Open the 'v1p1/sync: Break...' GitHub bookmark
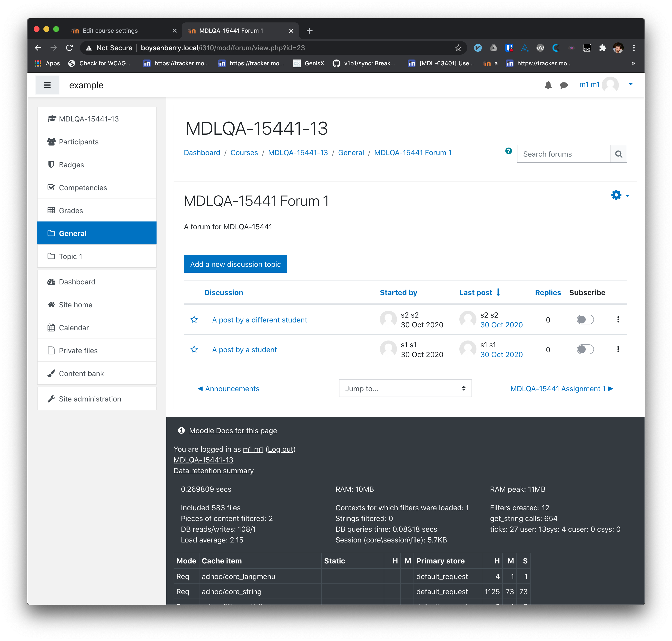The image size is (672, 641). 364,63
